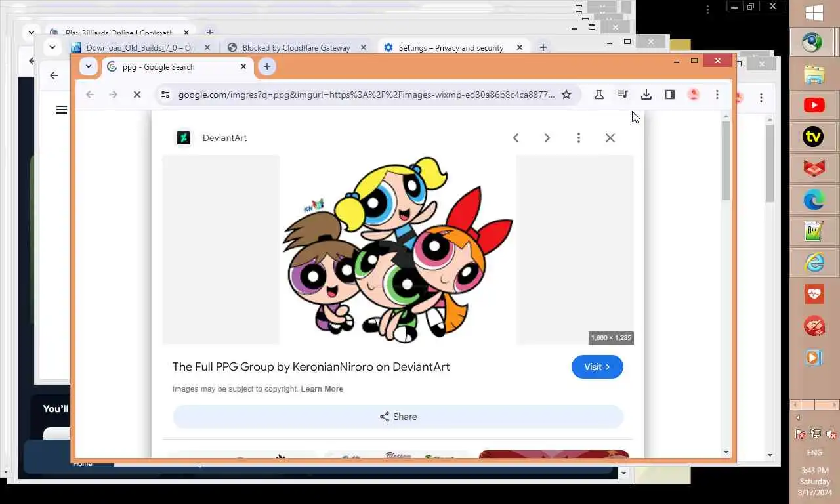
Task: Open new tab in front Chrome window
Action: pos(266,66)
